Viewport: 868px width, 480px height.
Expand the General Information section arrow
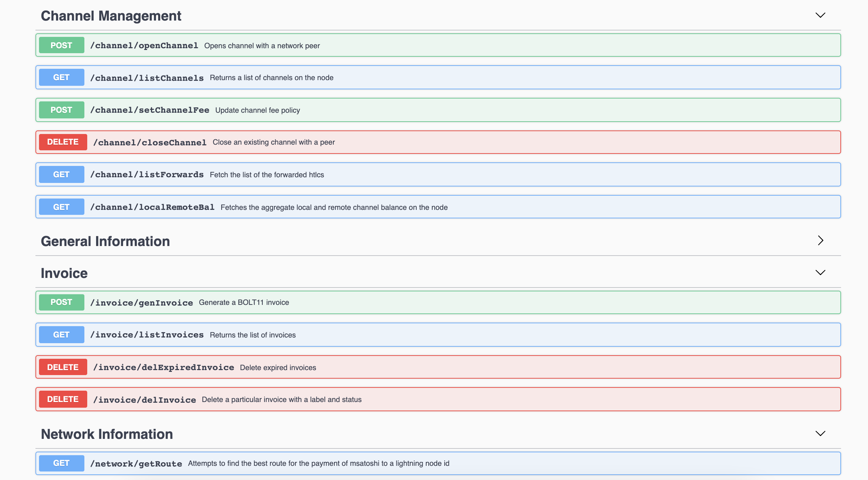[x=820, y=241]
